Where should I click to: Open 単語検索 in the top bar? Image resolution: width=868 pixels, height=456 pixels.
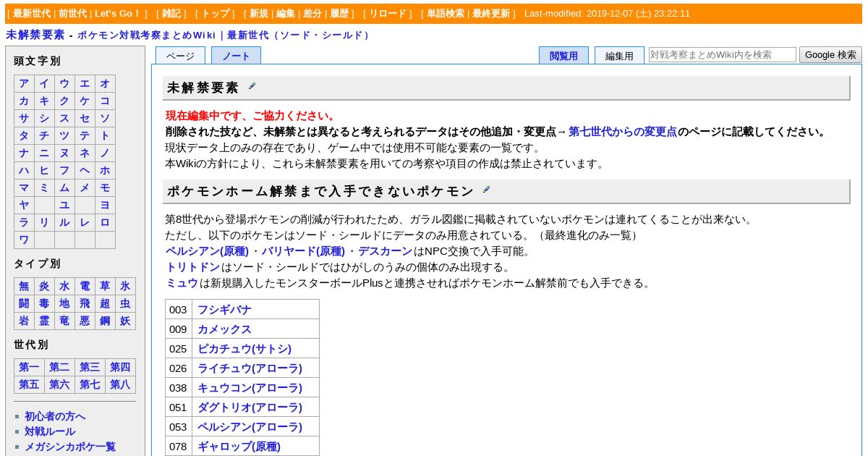point(446,14)
